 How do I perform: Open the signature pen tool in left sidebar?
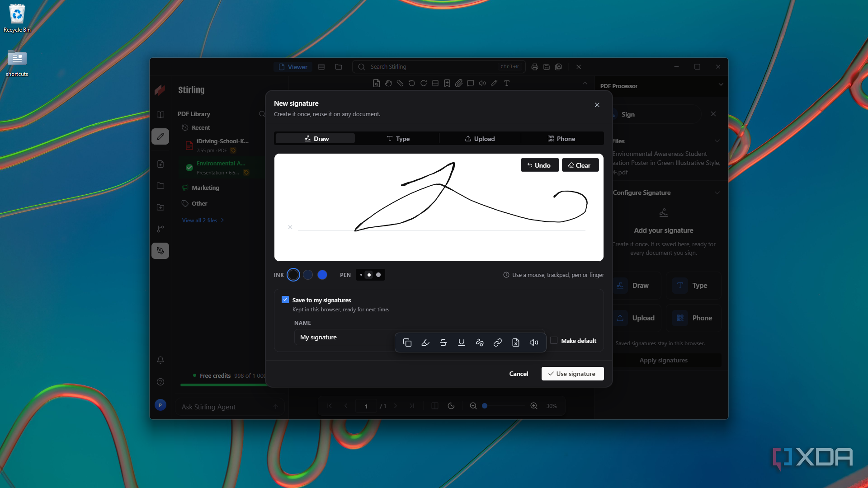coord(160,251)
